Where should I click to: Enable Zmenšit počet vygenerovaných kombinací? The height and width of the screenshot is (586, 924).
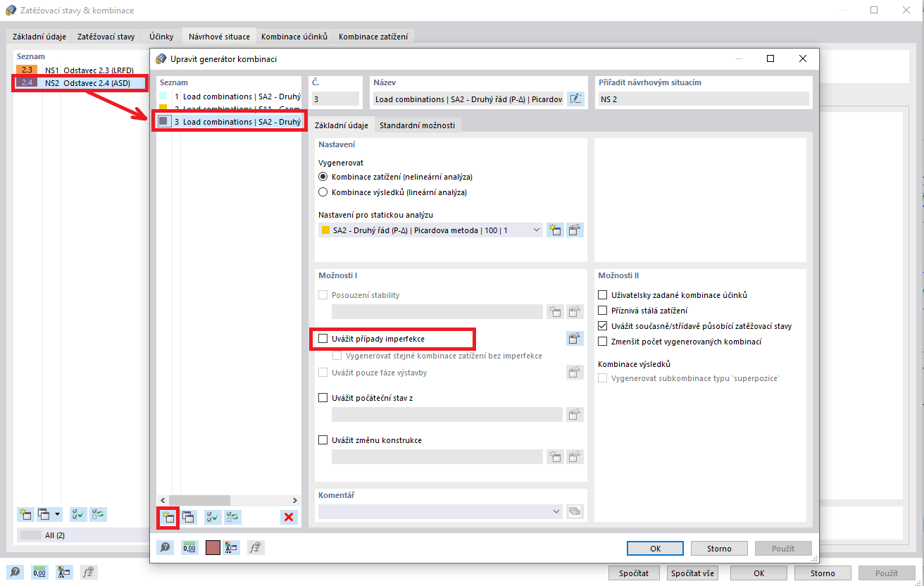[x=602, y=342]
